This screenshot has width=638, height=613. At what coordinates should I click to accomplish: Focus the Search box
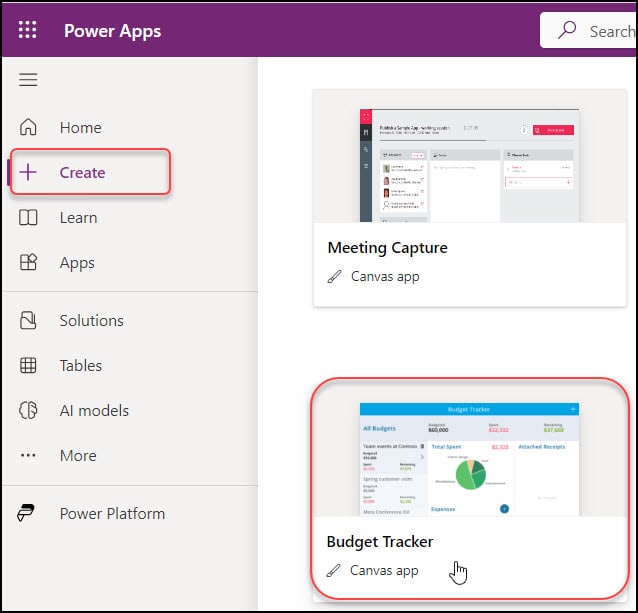[x=588, y=30]
